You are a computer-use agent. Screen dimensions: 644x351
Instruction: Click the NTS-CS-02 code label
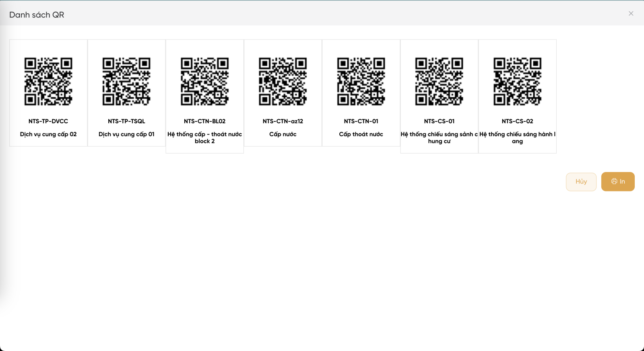click(x=517, y=121)
